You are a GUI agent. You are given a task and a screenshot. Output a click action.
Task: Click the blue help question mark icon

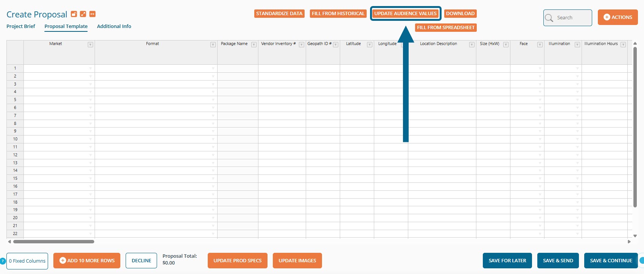3,261
